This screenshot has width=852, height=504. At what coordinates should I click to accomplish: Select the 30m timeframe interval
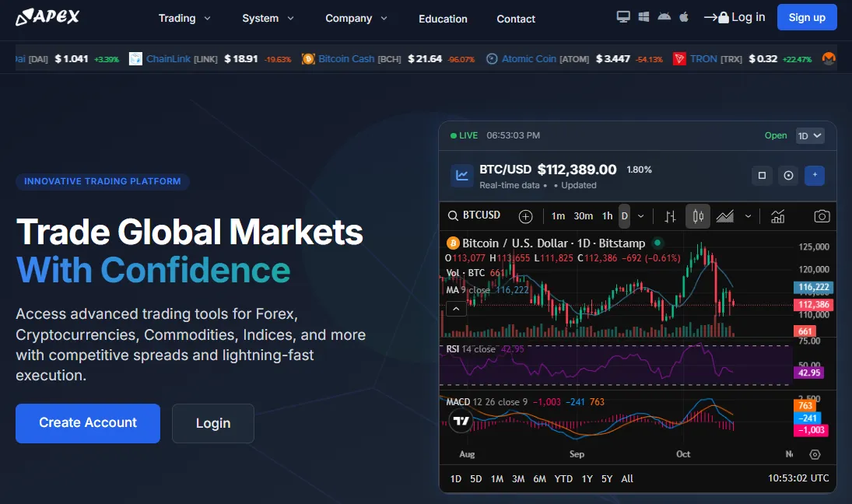click(x=583, y=216)
